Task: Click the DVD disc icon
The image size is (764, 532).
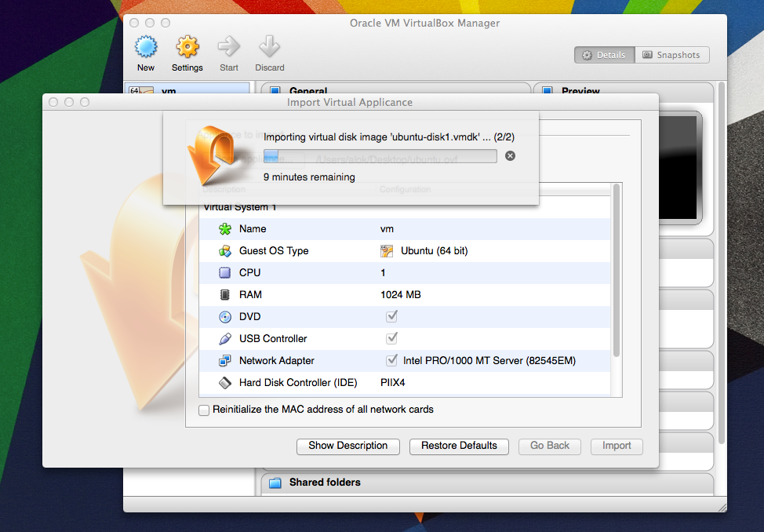Action: coord(225,317)
